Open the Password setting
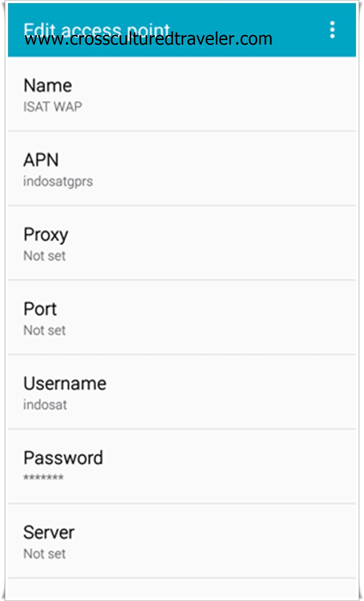Image resolution: width=364 pixels, height=601 pixels. click(182, 467)
